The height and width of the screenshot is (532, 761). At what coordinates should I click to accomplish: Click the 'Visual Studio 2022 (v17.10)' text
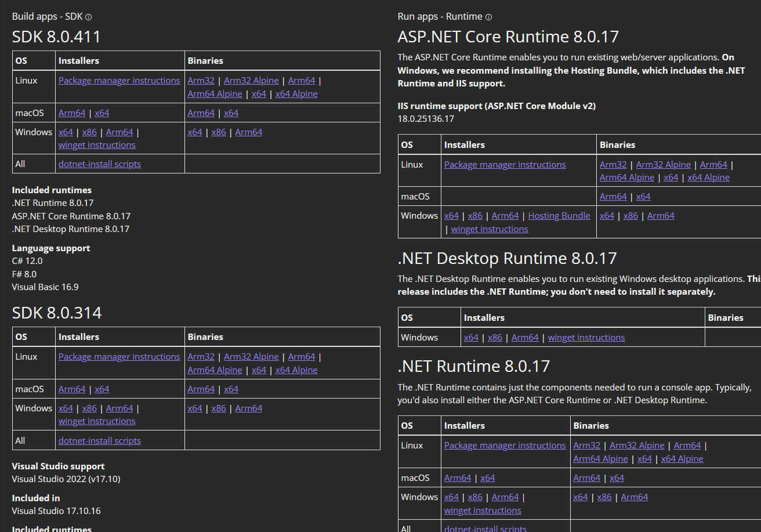click(x=66, y=479)
